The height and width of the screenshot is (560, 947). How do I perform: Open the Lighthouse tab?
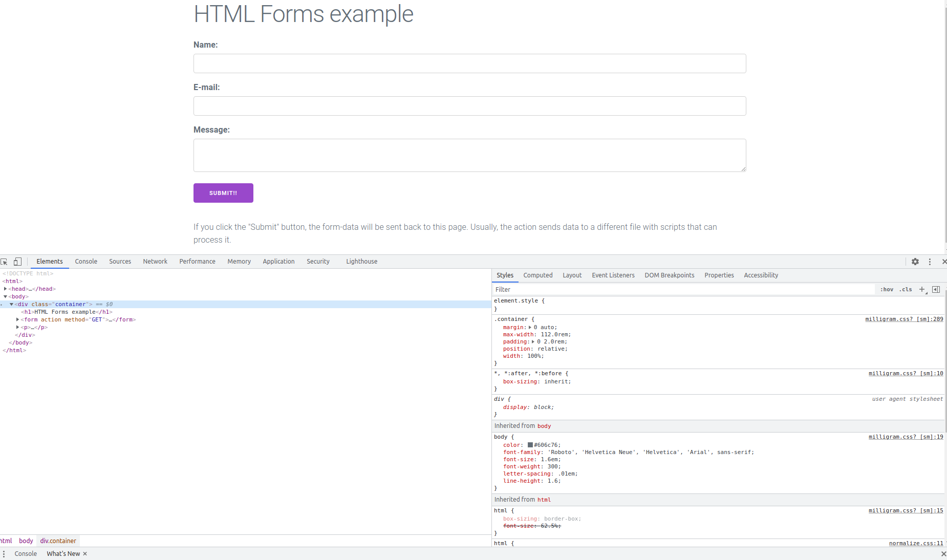click(361, 262)
